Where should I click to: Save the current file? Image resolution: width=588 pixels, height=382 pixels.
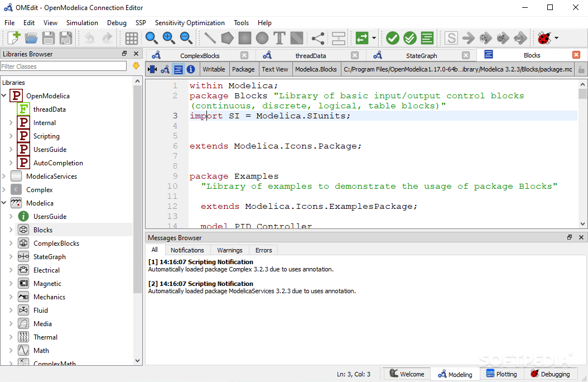pyautogui.click(x=49, y=38)
